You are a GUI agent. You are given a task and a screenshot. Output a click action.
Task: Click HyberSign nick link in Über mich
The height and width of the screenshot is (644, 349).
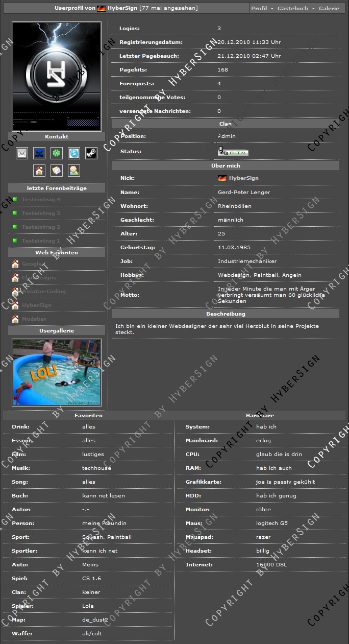pyautogui.click(x=243, y=178)
